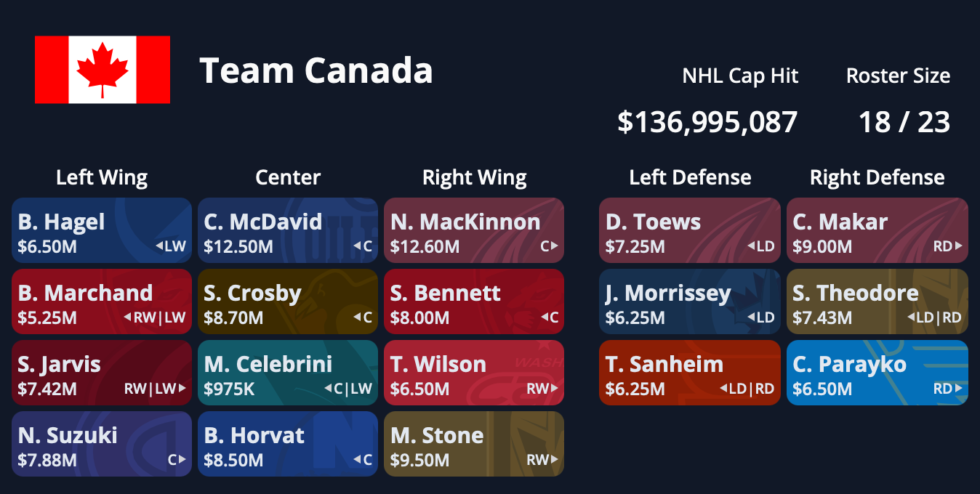Click the Canadian flag icon
This screenshot has width=980, height=494.
tap(102, 70)
